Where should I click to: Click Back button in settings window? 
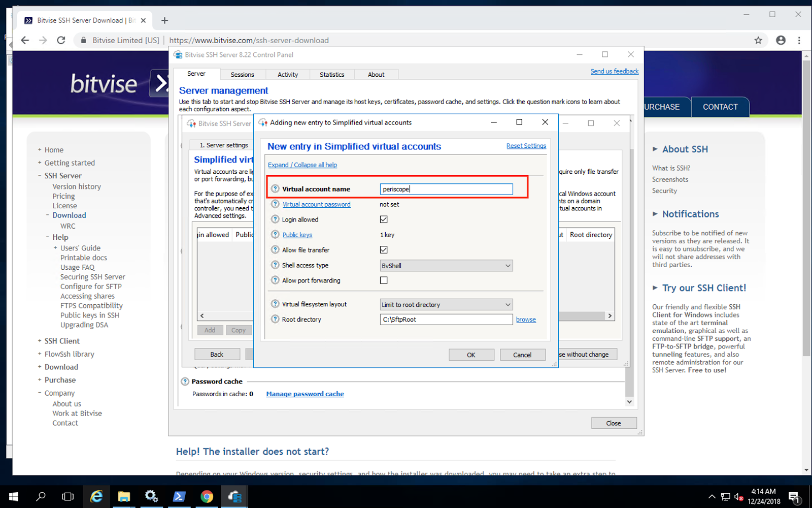tap(217, 355)
